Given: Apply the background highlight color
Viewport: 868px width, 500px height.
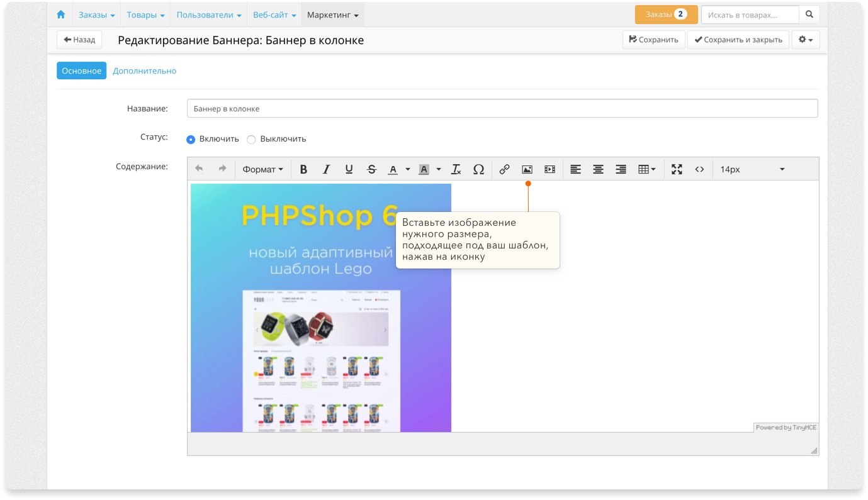Looking at the screenshot, I should coord(424,169).
